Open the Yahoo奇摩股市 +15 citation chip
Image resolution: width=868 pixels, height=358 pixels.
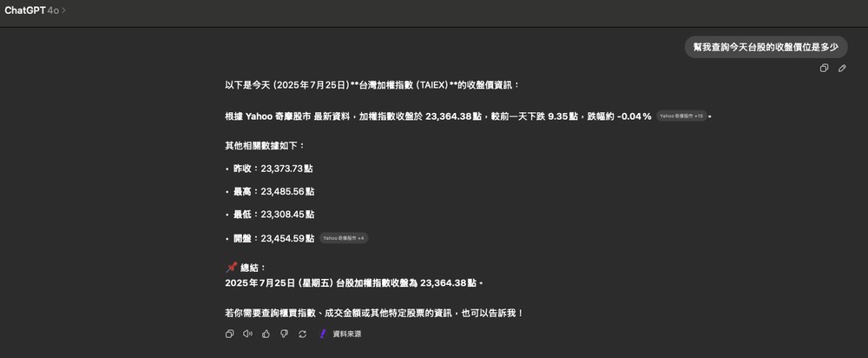pyautogui.click(x=681, y=116)
